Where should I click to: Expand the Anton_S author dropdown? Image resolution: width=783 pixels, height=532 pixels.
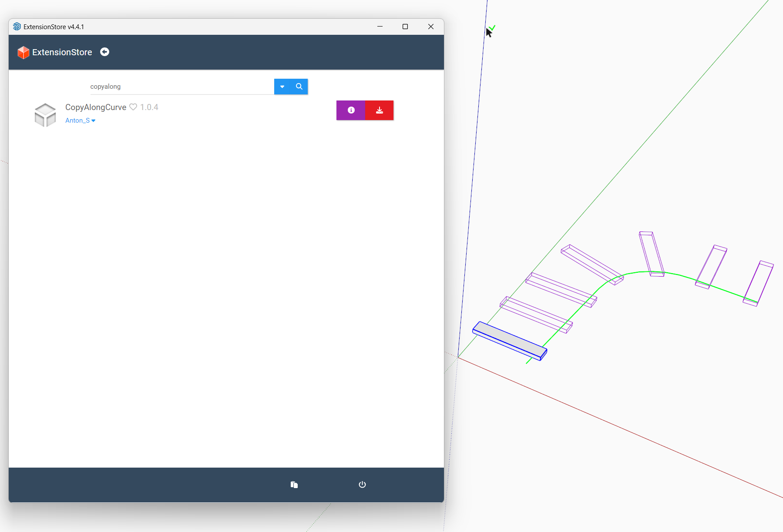[x=81, y=120]
